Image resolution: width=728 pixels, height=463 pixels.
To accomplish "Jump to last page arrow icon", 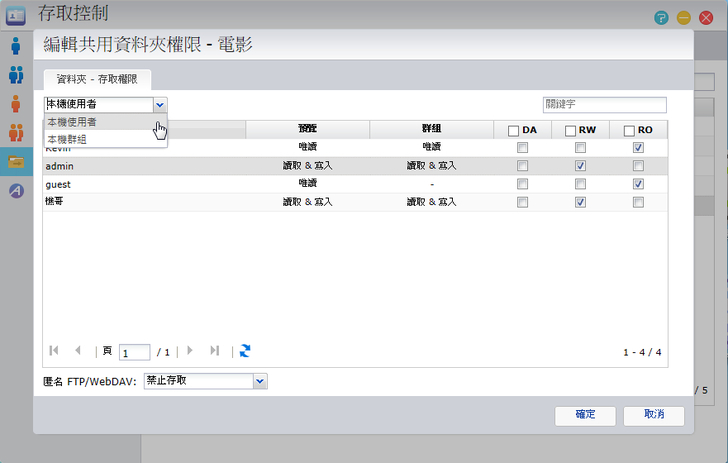I will (214, 351).
